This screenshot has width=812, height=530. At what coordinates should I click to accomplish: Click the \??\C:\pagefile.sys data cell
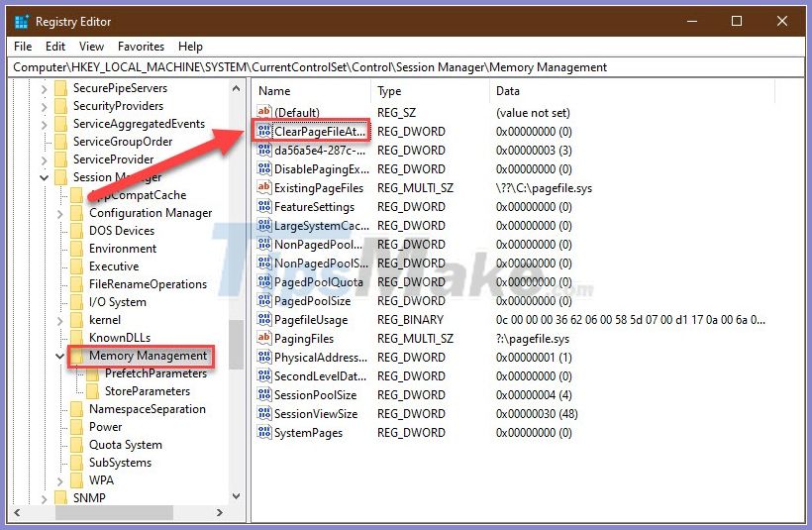point(544,188)
